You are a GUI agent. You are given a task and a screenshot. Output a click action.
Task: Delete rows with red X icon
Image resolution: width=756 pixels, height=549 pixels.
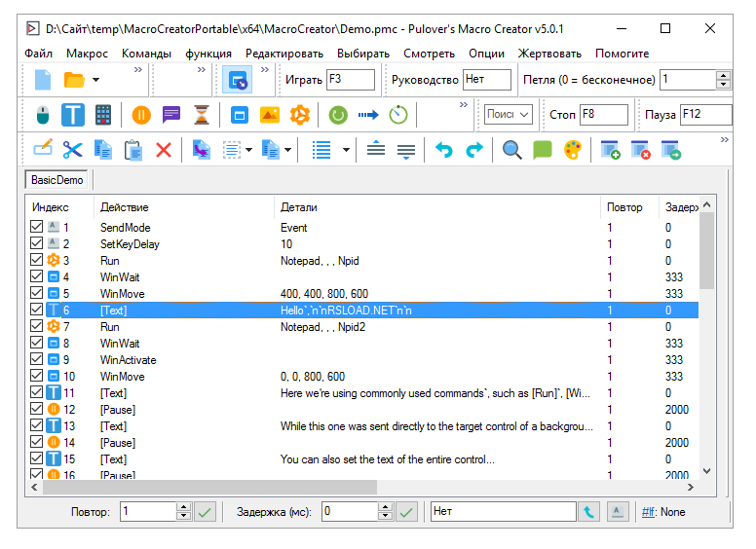pyautogui.click(x=164, y=150)
